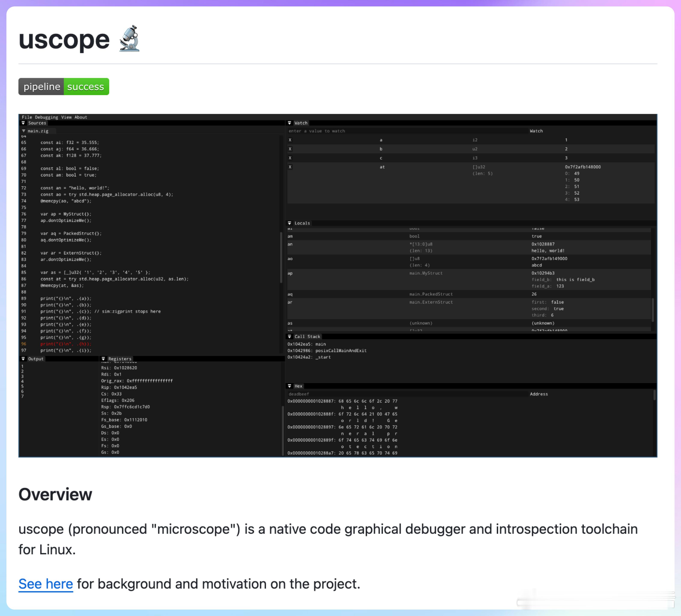Open the Debugging menu
Screen dimensions: 681x616
pos(46,117)
